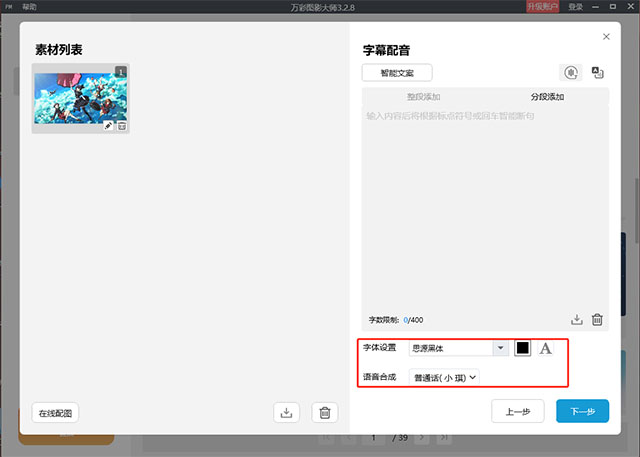Click the page number field showing 1
Viewport: 640px width, 457px height.
pyautogui.click(x=373, y=438)
